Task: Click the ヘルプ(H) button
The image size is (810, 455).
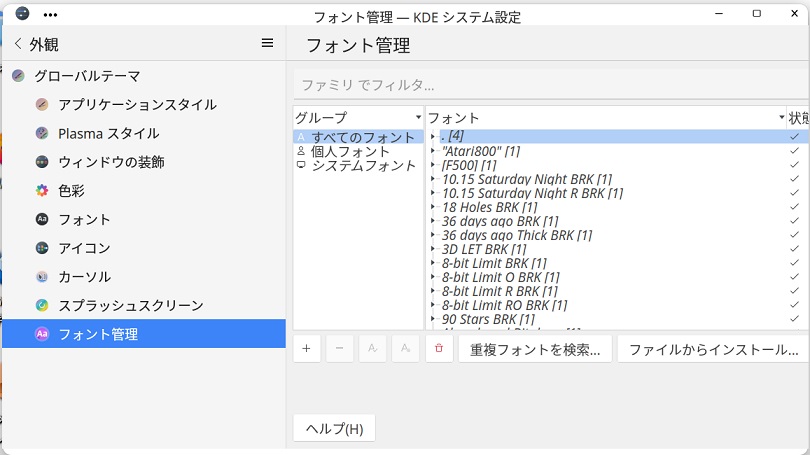Action: [334, 428]
